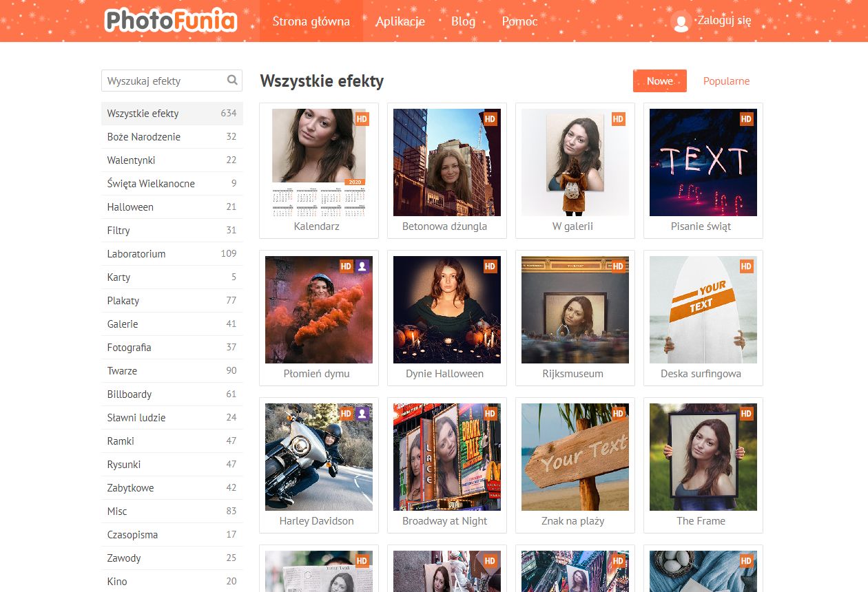The width and height of the screenshot is (868, 592).
Task: Click the user avatar icon
Action: (681, 21)
